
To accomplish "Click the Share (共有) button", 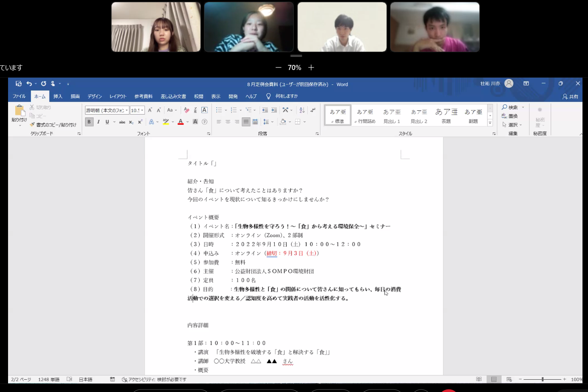I will click(x=571, y=97).
